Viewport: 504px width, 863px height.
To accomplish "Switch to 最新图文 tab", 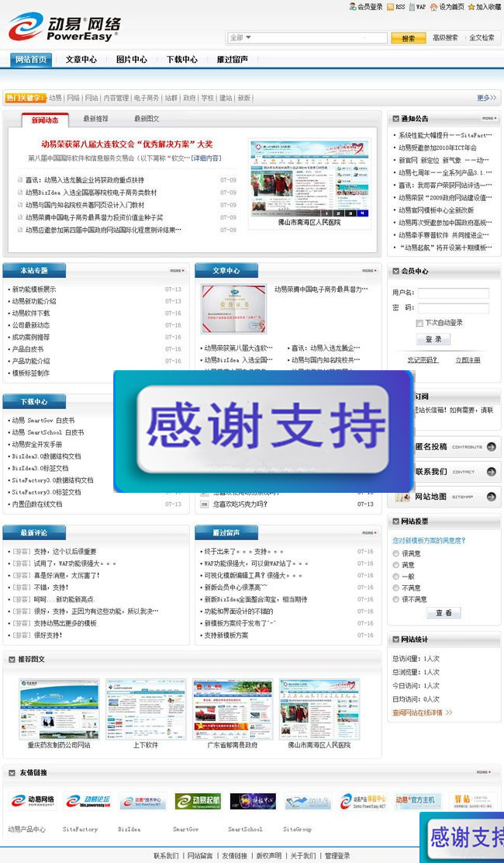I will pyautogui.click(x=147, y=119).
